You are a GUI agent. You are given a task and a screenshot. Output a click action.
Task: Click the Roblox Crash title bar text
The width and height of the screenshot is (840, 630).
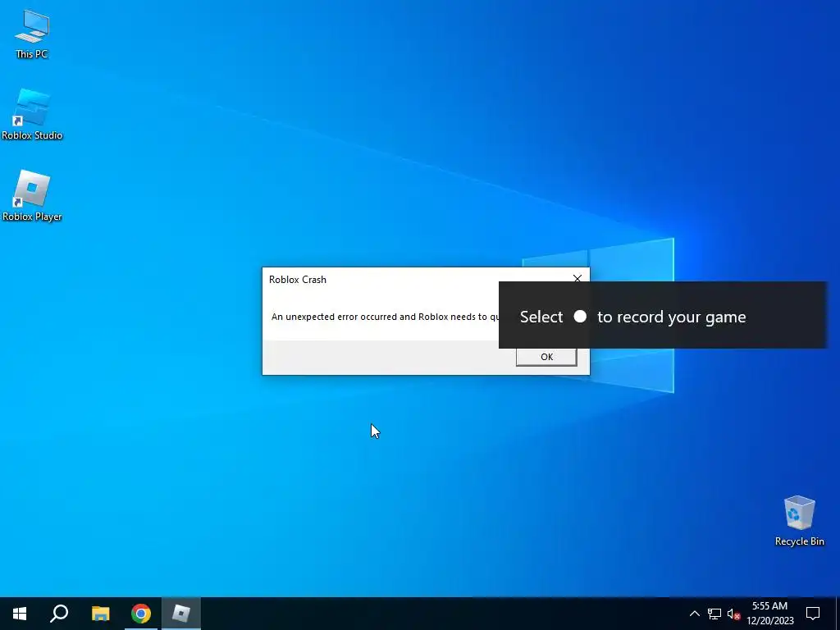[x=297, y=279]
